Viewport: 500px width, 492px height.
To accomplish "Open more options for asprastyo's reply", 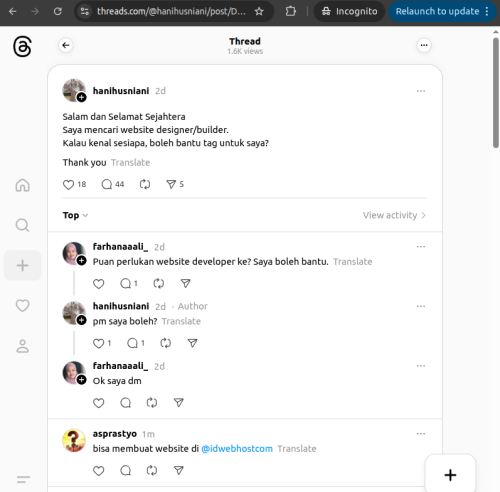I will [421, 434].
